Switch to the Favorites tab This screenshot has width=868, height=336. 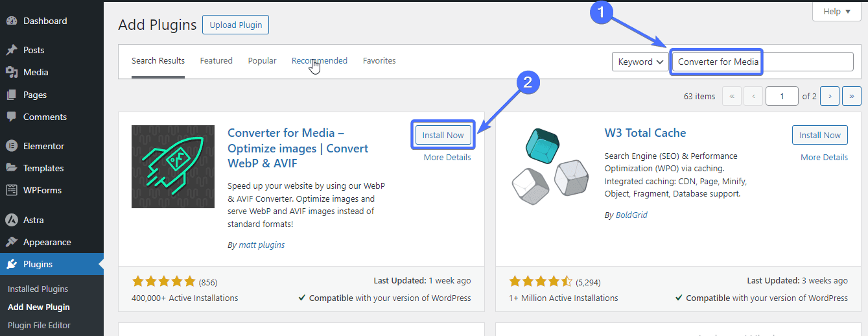(379, 61)
